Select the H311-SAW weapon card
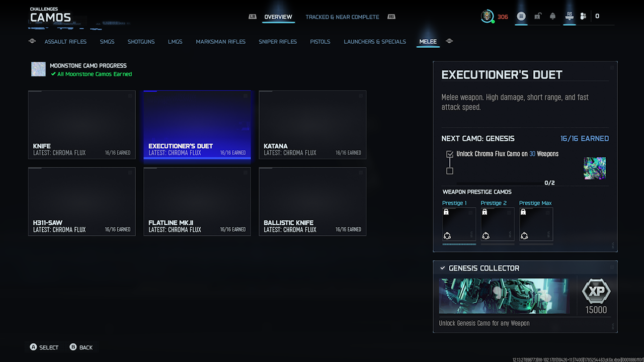This screenshot has height=362, width=644. click(82, 202)
